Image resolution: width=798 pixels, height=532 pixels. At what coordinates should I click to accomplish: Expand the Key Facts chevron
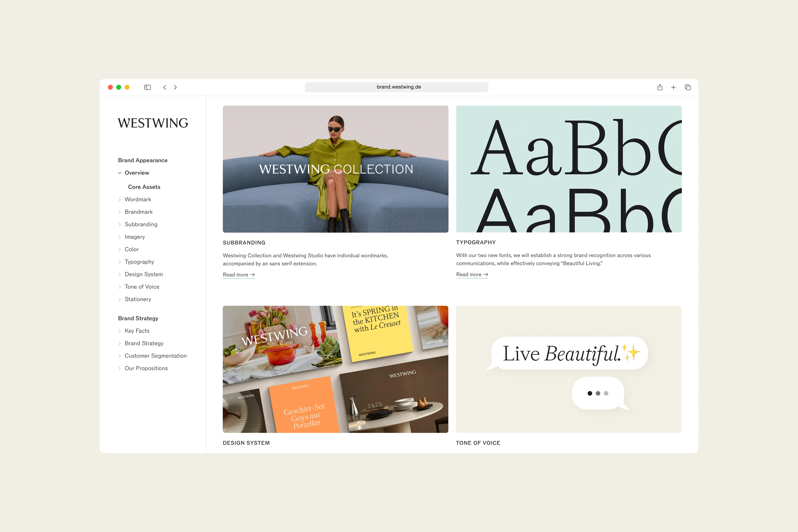[x=120, y=331]
